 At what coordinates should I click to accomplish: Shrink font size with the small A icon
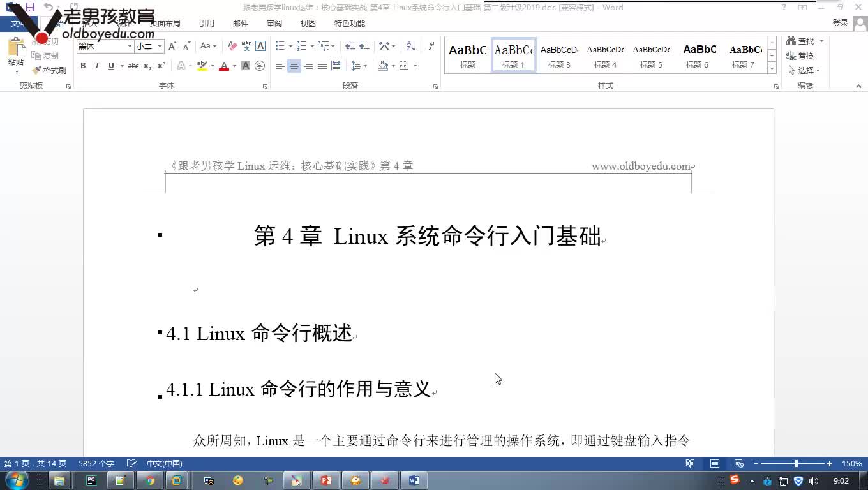pos(186,46)
